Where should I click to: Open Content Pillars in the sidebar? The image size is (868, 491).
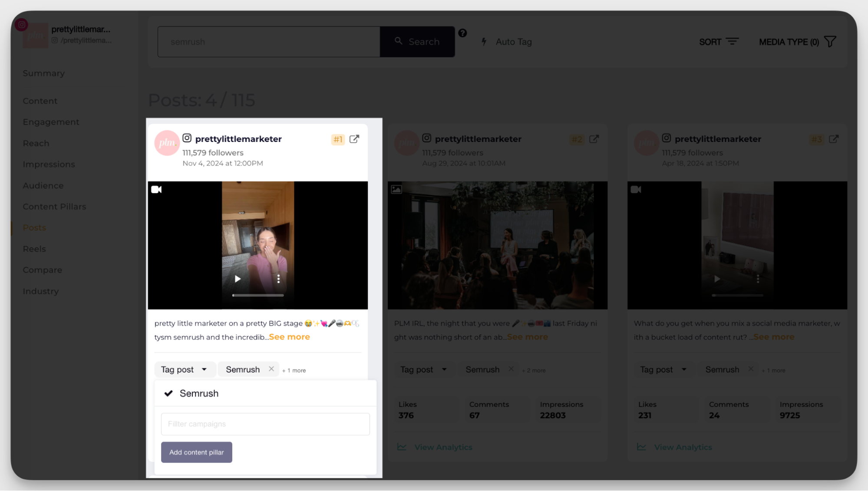tap(54, 207)
